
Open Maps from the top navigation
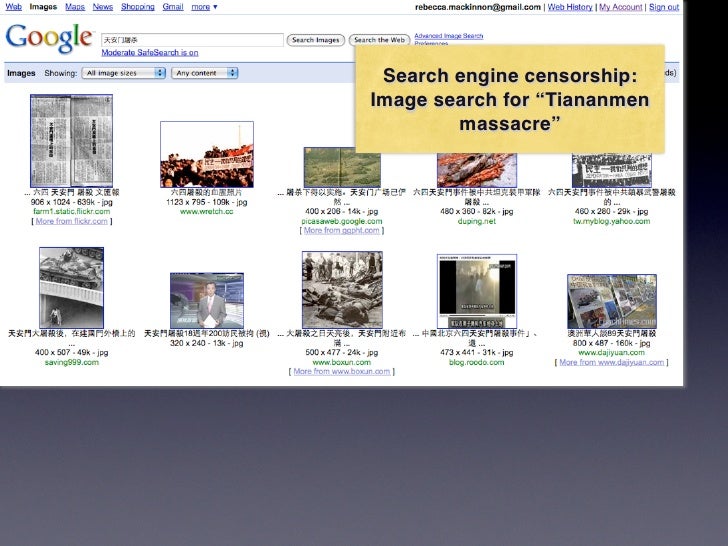pyautogui.click(x=75, y=6)
